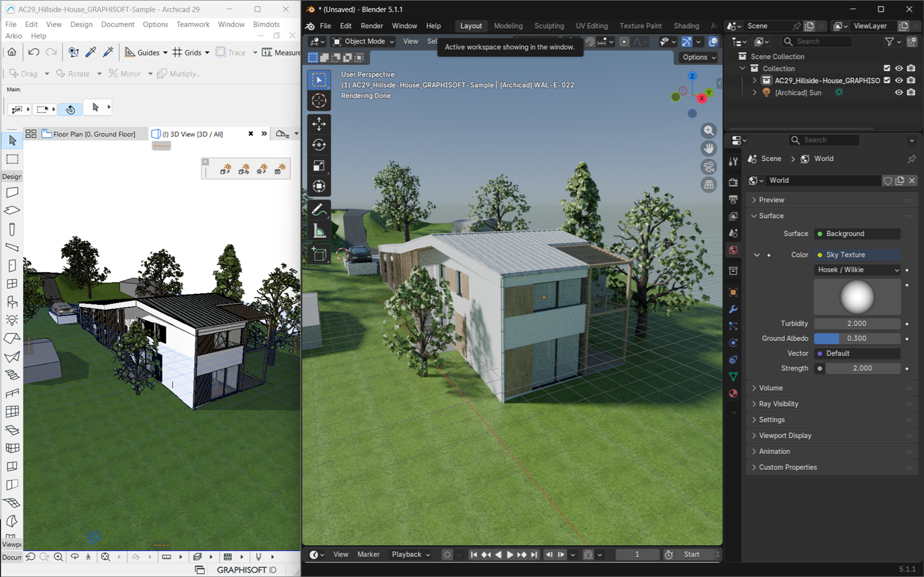Open the viewport Options dropdown
Image resolution: width=924 pixels, height=577 pixels.
click(699, 57)
